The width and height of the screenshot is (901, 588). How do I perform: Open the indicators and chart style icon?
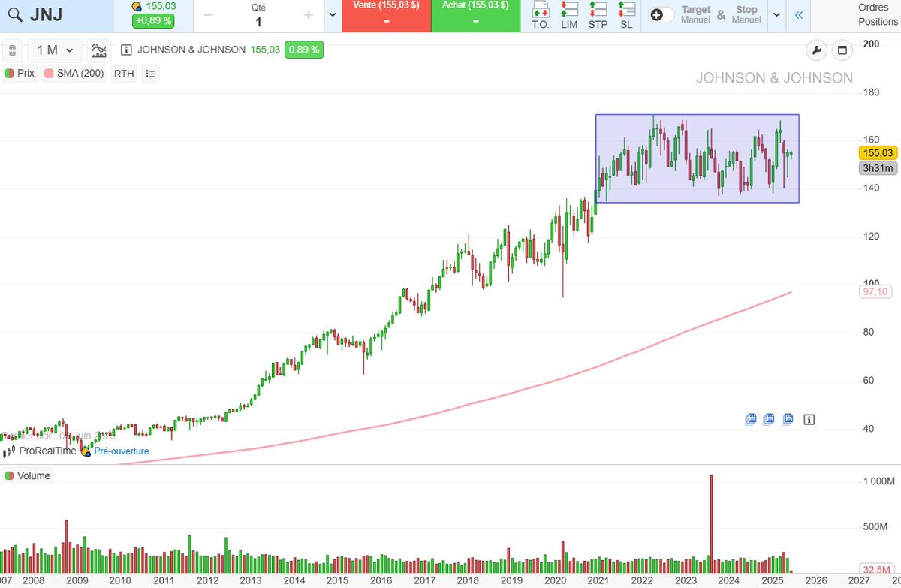click(x=98, y=50)
